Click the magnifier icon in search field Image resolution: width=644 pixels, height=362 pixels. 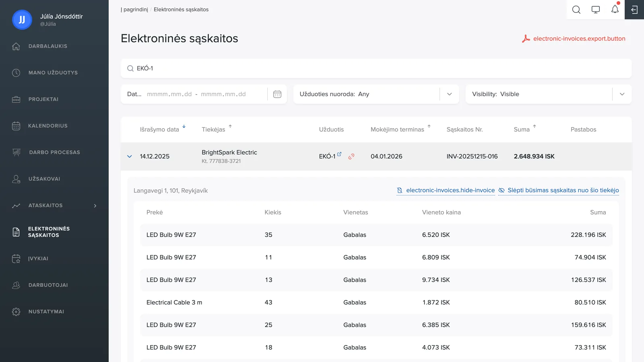[130, 68]
